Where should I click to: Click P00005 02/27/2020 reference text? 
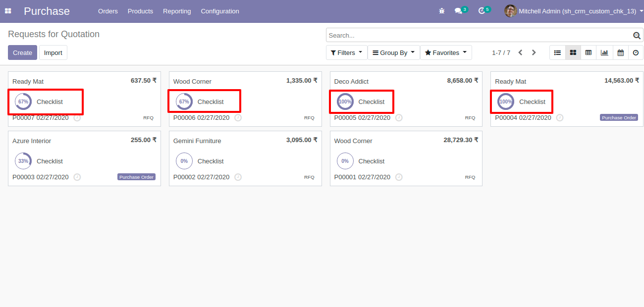coord(362,118)
